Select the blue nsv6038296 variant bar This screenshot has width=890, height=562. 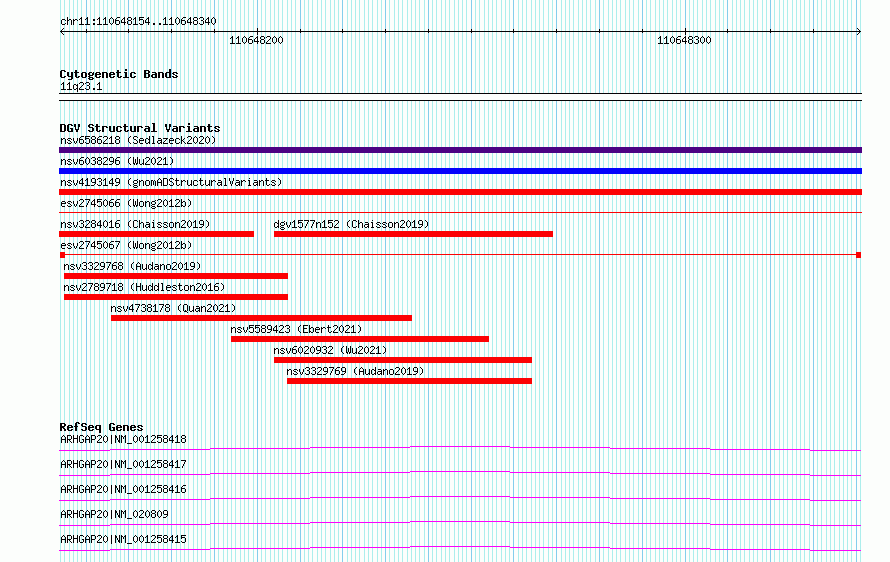460,171
